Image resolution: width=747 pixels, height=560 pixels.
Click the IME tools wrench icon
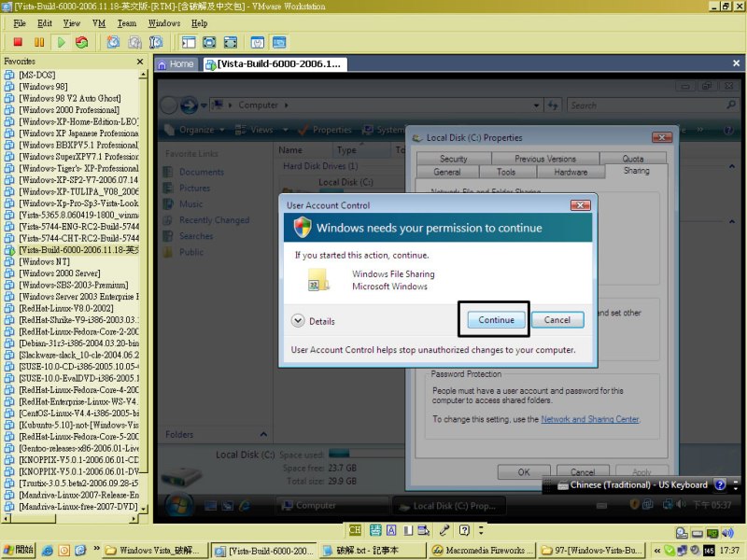(444, 530)
